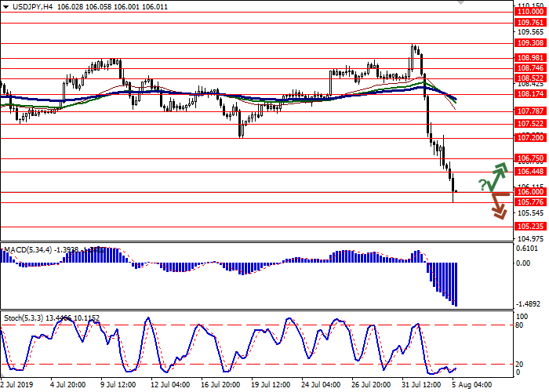Click the 105.235 support level label
This screenshot has height=392, width=549.
pyautogui.click(x=529, y=226)
